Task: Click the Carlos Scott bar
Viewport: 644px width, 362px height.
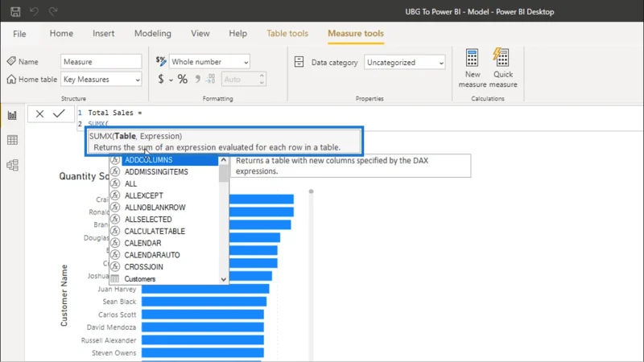Action: (x=203, y=315)
